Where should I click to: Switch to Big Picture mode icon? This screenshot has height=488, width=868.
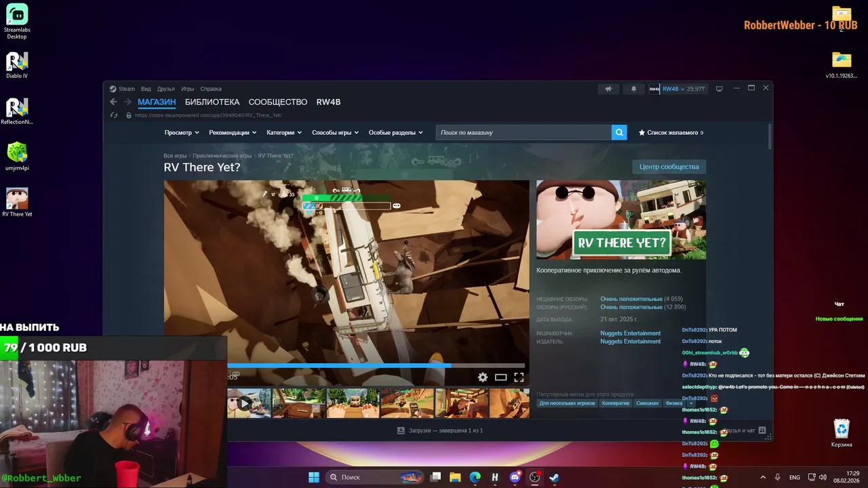[719, 89]
